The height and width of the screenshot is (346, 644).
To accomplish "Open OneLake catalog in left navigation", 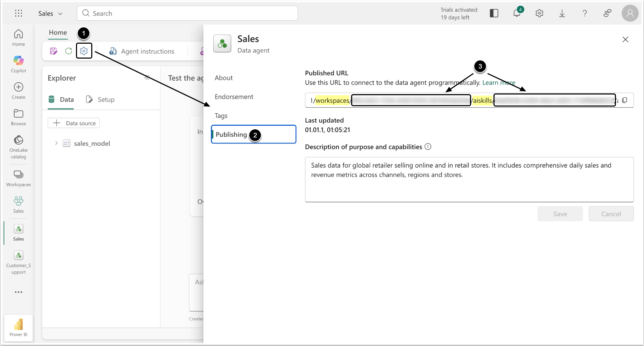I will [x=18, y=147].
